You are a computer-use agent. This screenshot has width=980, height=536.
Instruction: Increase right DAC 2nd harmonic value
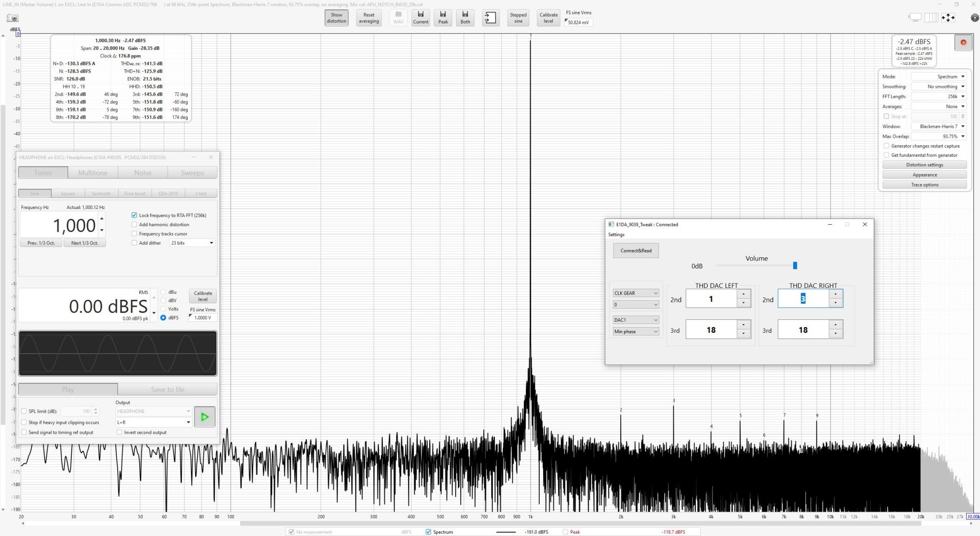coord(835,294)
